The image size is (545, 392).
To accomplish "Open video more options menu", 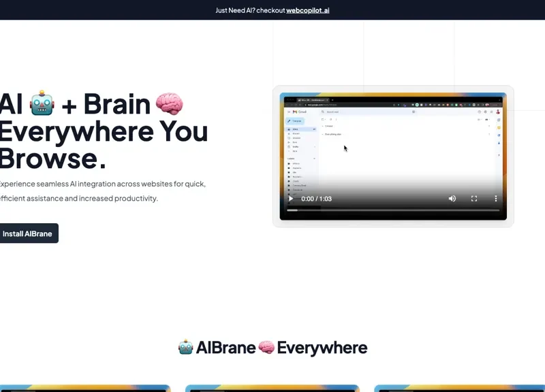I will [496, 199].
